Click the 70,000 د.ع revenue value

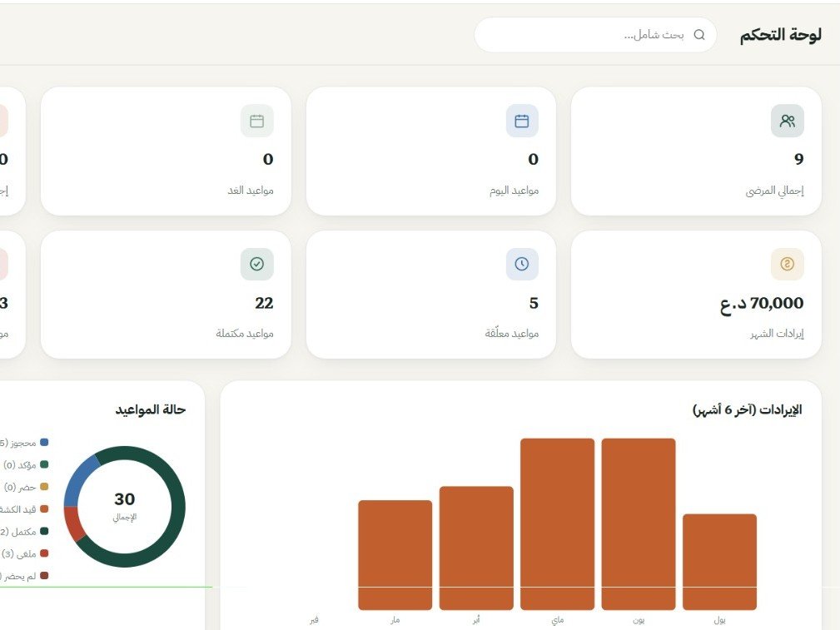762,304
